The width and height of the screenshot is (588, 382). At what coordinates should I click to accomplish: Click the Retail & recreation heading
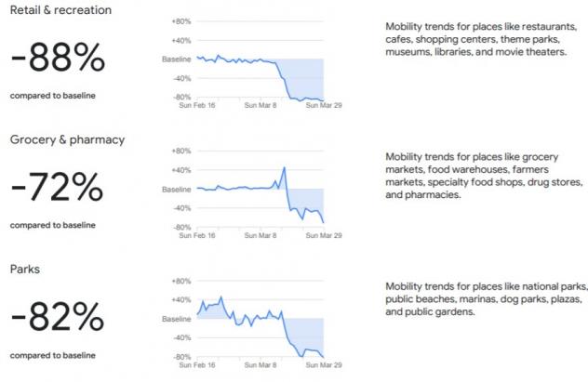[x=60, y=10]
